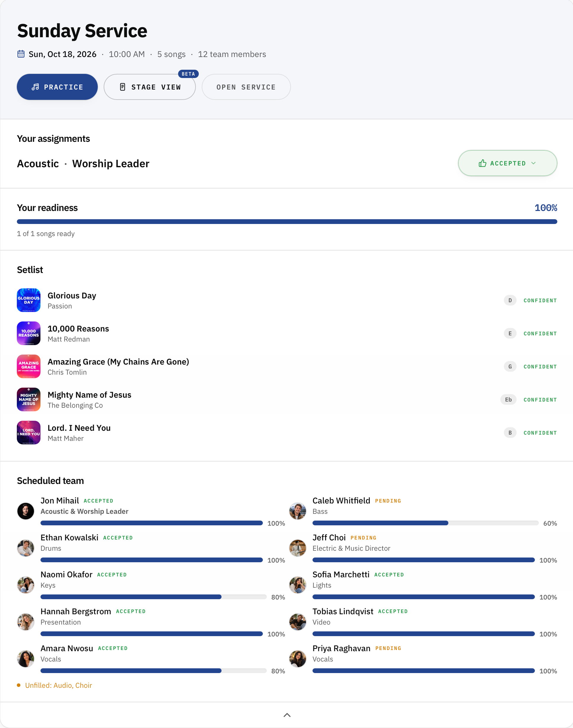573x728 pixels.
Task: Open 10,000 Reasons album artwork
Action: (29, 333)
